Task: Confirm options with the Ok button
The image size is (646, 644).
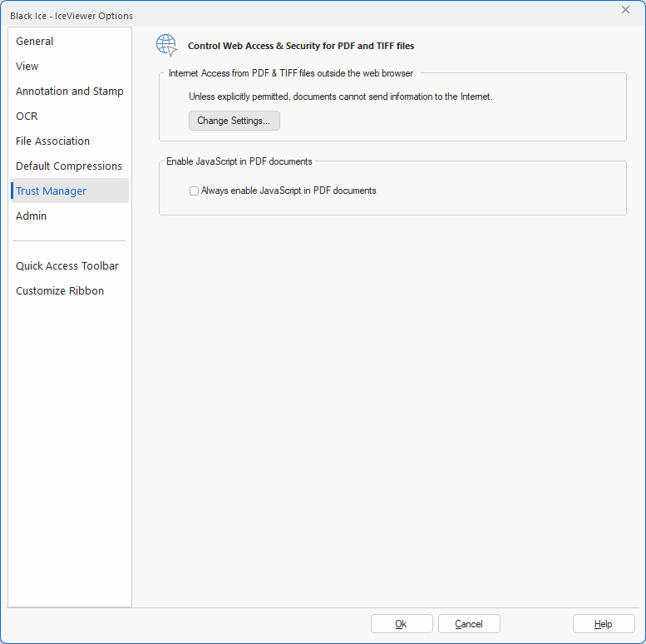Action: 402,624
